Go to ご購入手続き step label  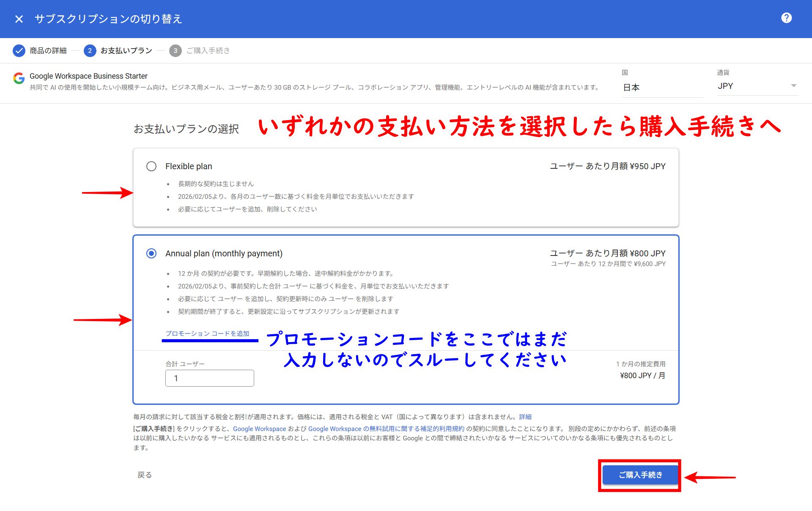208,51
